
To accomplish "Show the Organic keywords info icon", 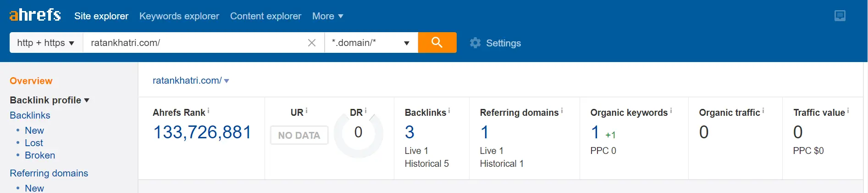I will pos(671,111).
